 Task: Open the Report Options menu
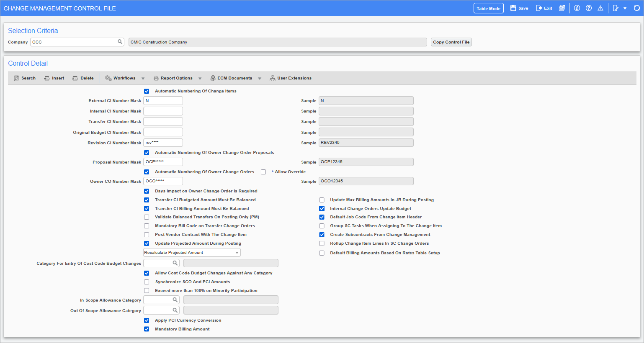[x=177, y=78]
